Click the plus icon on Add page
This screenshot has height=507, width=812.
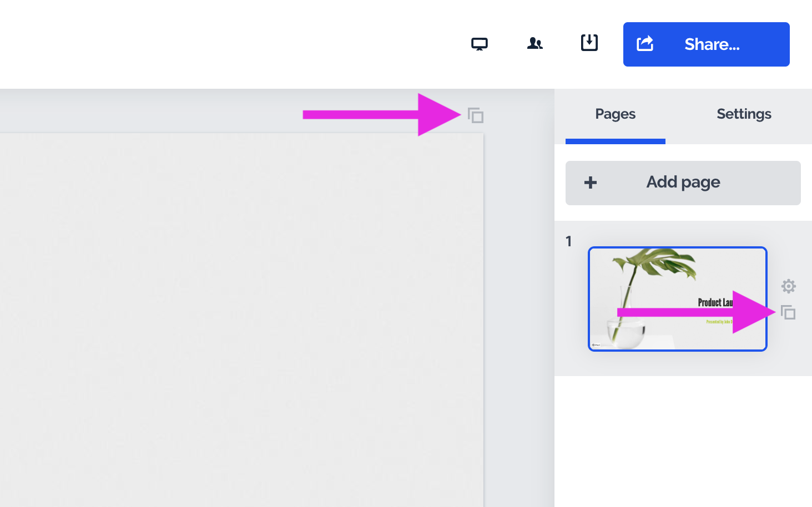[591, 182]
